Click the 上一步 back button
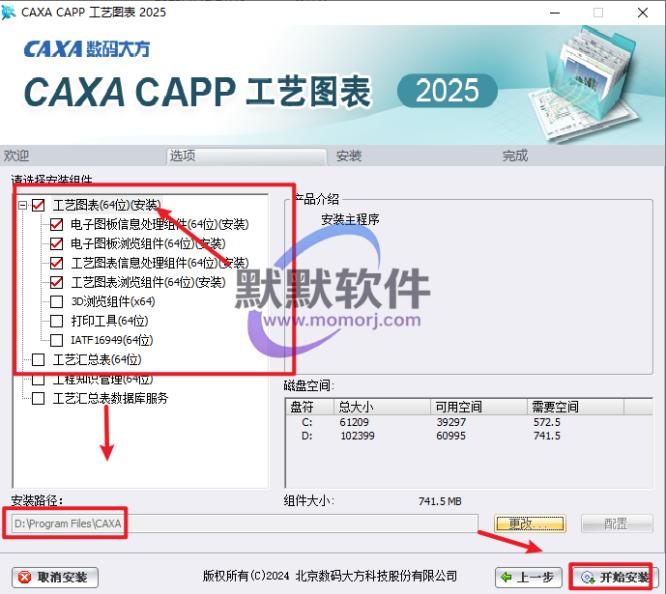The width and height of the screenshot is (666, 594). (x=528, y=577)
